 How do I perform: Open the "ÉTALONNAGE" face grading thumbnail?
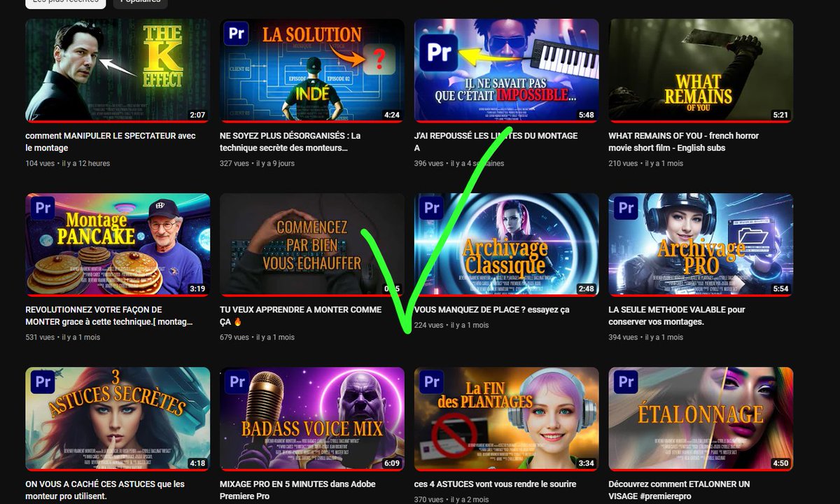(701, 417)
